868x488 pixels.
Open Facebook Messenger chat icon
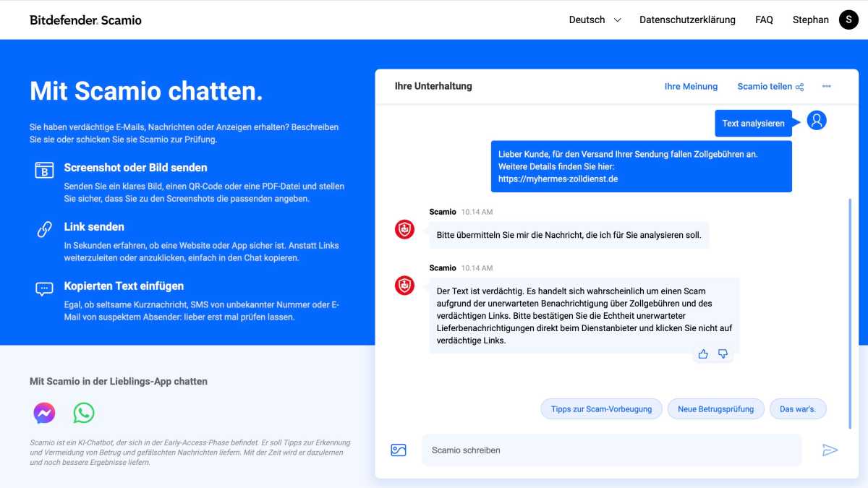44,413
